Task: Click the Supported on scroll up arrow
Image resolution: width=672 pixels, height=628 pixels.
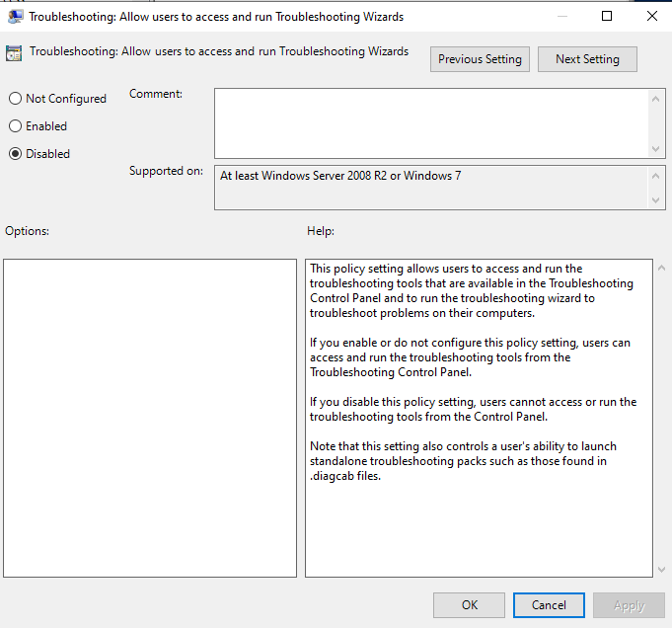Action: [x=655, y=176]
